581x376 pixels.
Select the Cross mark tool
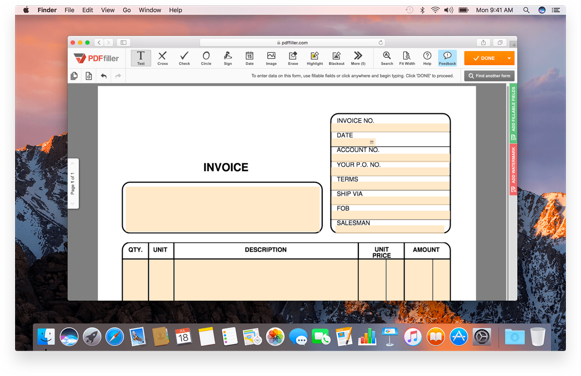tap(162, 58)
